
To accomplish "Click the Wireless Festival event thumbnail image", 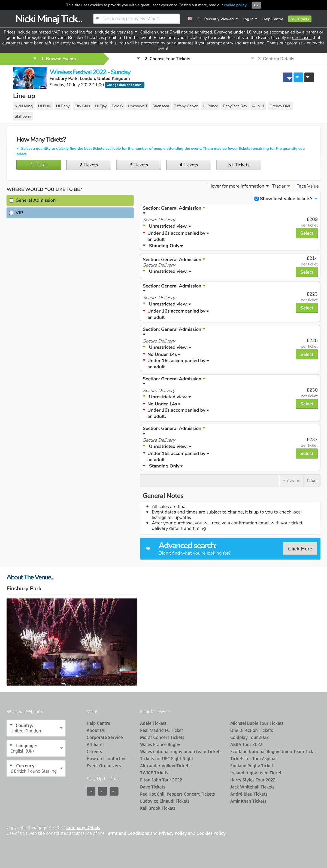I will coord(30,78).
